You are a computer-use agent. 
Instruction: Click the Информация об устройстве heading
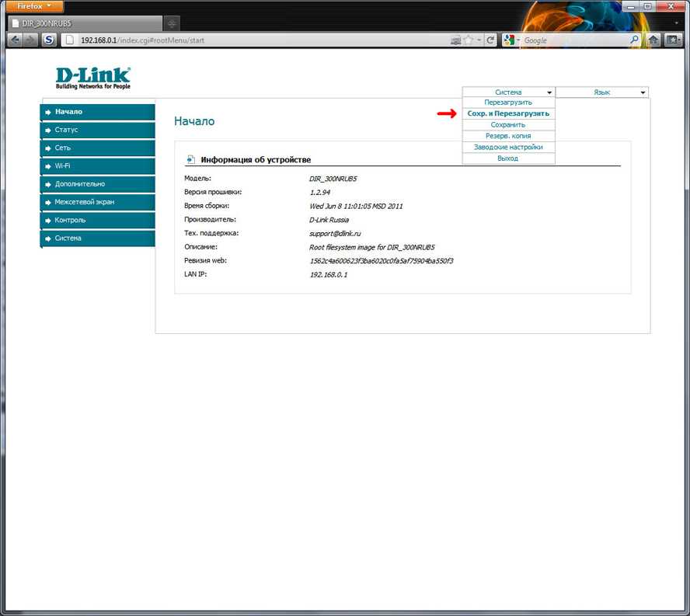(256, 160)
